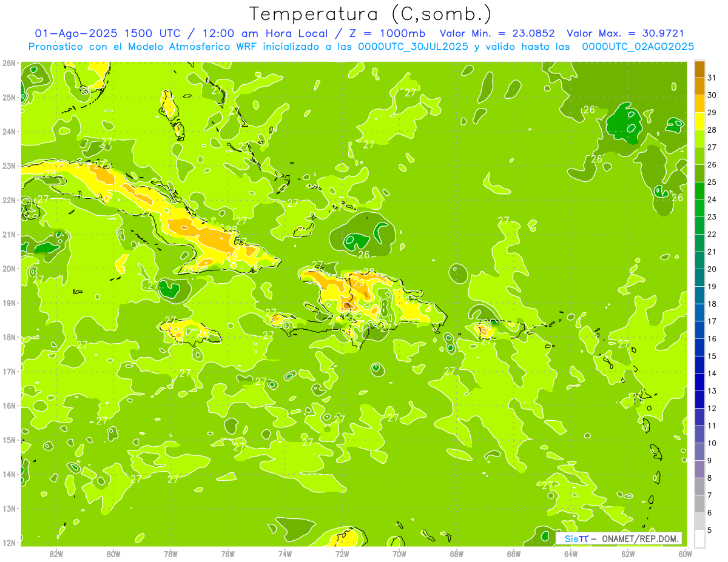Click the grey colorbar segment between 6 and 7
Image resolution: width=728 pixels, height=562 pixels.
pos(699,504)
